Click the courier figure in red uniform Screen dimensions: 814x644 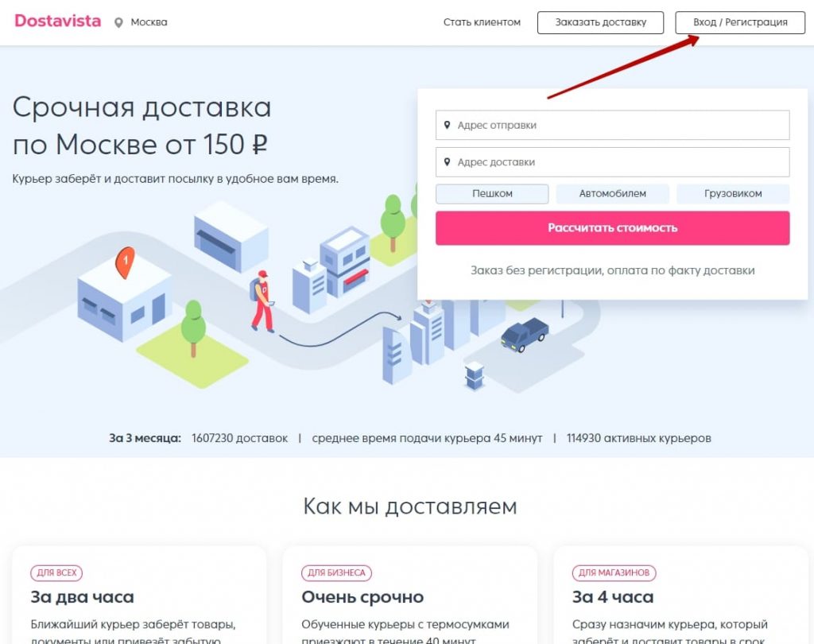tap(262, 301)
